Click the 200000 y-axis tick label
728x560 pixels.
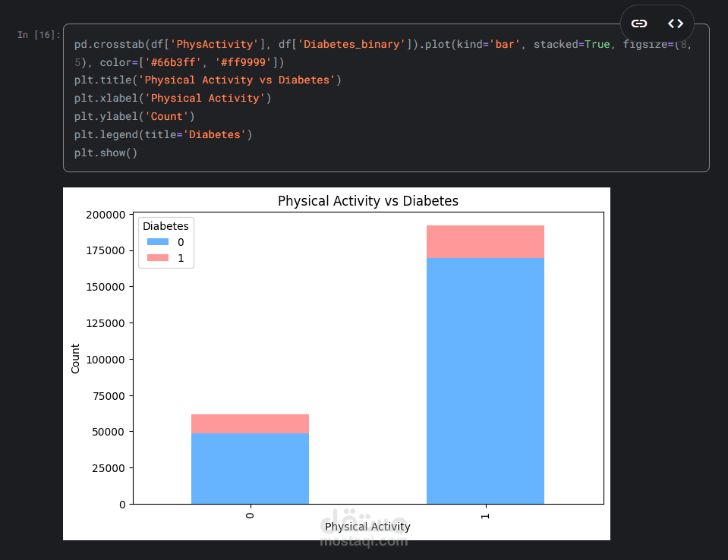pos(104,215)
